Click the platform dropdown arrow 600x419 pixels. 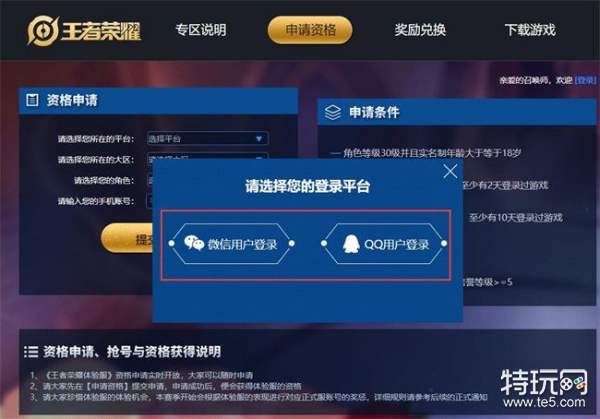pyautogui.click(x=259, y=139)
